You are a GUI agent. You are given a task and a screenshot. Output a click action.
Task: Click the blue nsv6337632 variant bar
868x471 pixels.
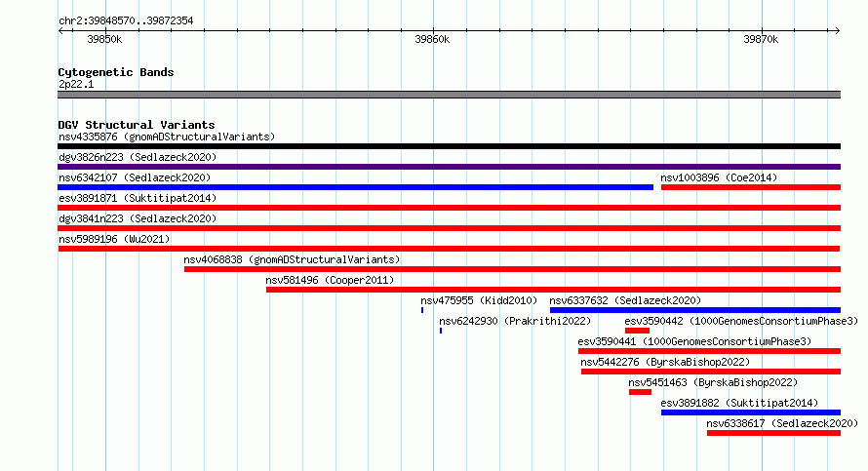695,310
